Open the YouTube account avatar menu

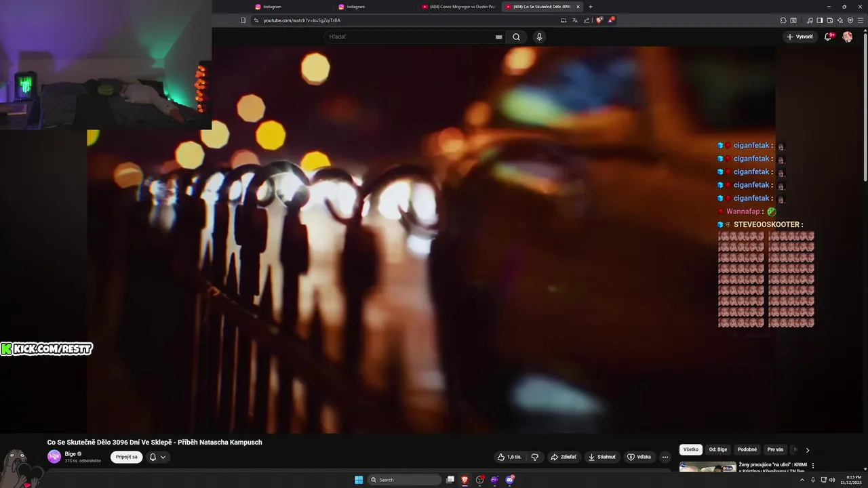pyautogui.click(x=847, y=37)
